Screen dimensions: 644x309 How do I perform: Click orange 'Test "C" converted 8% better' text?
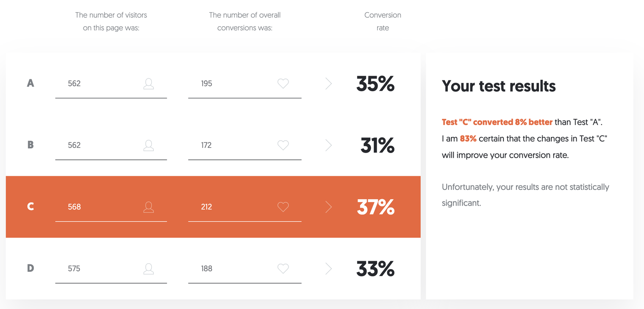(497, 122)
